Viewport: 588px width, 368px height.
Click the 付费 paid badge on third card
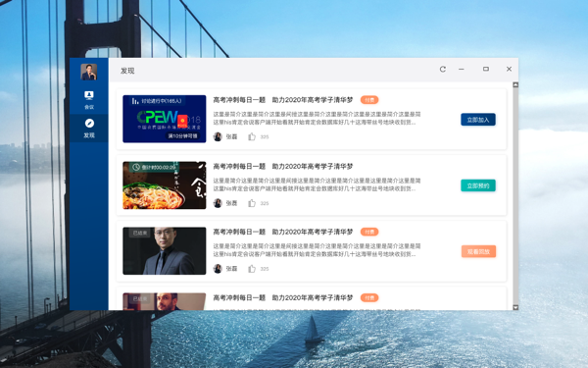(369, 232)
